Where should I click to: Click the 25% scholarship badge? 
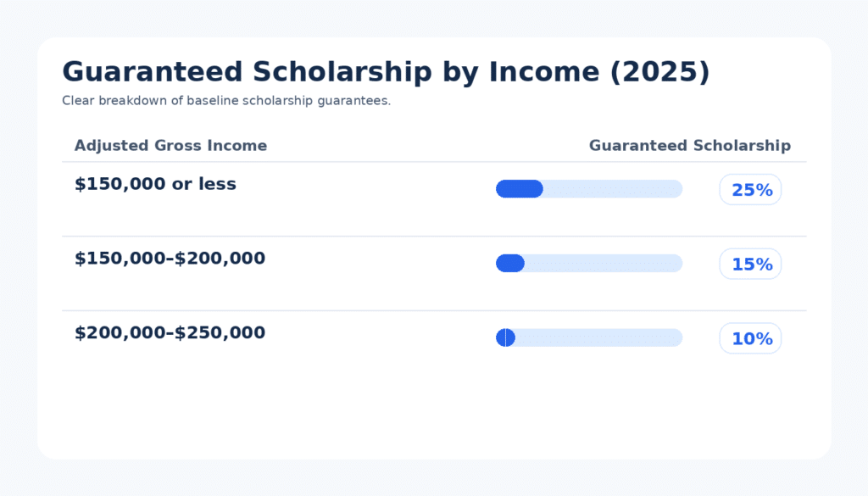click(x=750, y=190)
